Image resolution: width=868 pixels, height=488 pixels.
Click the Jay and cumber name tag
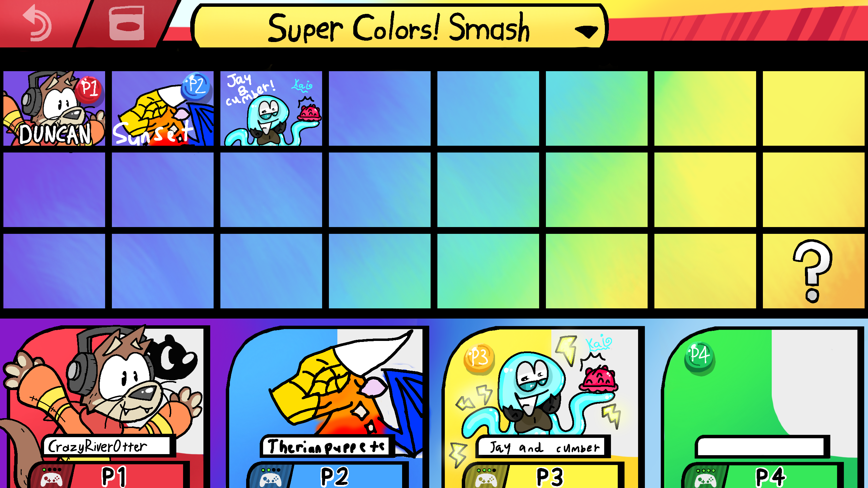(544, 447)
